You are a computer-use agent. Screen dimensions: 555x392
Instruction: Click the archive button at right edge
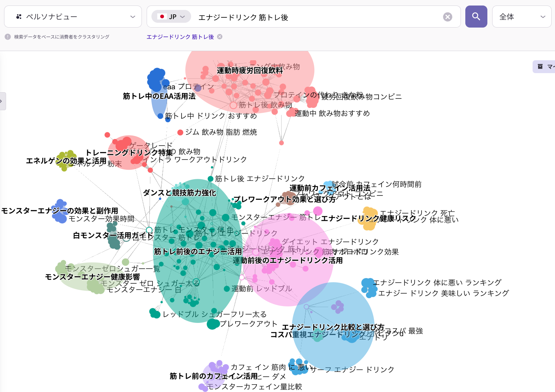click(544, 66)
